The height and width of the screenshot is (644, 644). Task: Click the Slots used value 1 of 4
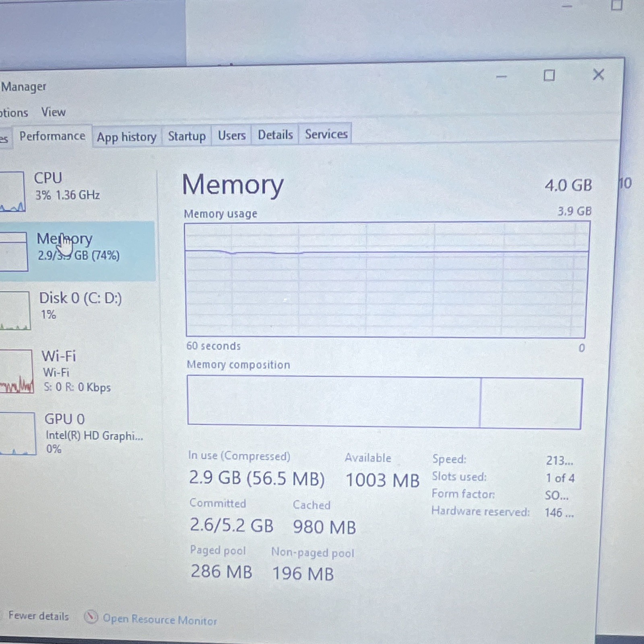coord(560,478)
